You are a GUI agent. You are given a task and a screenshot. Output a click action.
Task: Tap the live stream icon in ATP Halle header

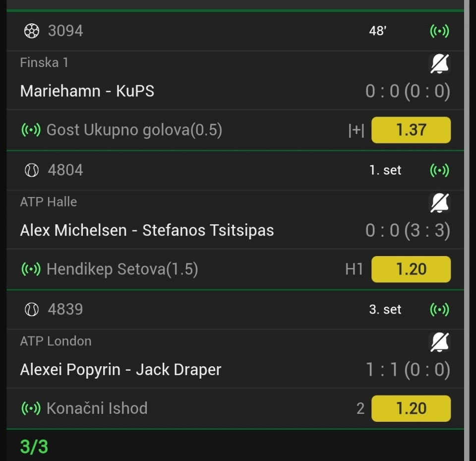439,170
